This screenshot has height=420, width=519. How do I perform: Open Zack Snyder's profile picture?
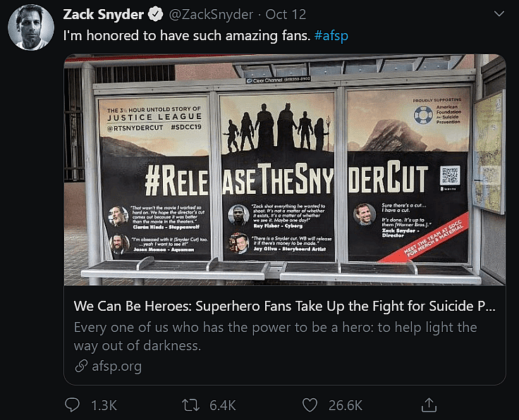coord(31,27)
